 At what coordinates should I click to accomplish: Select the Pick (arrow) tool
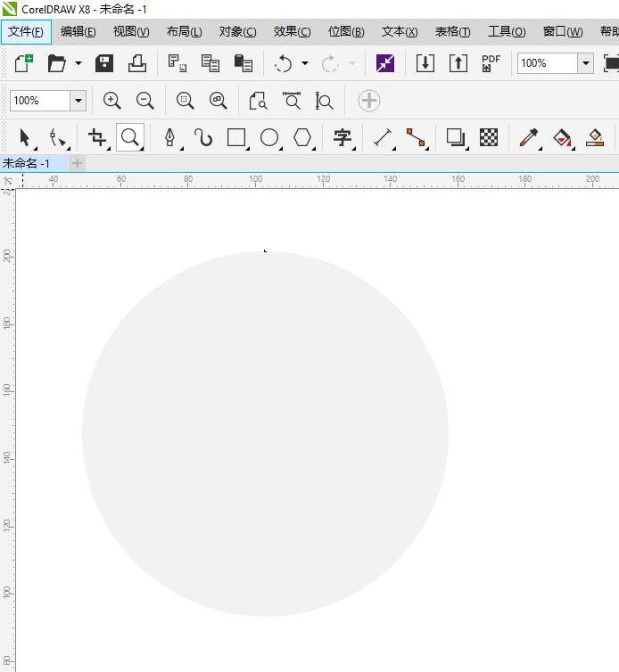click(x=25, y=137)
